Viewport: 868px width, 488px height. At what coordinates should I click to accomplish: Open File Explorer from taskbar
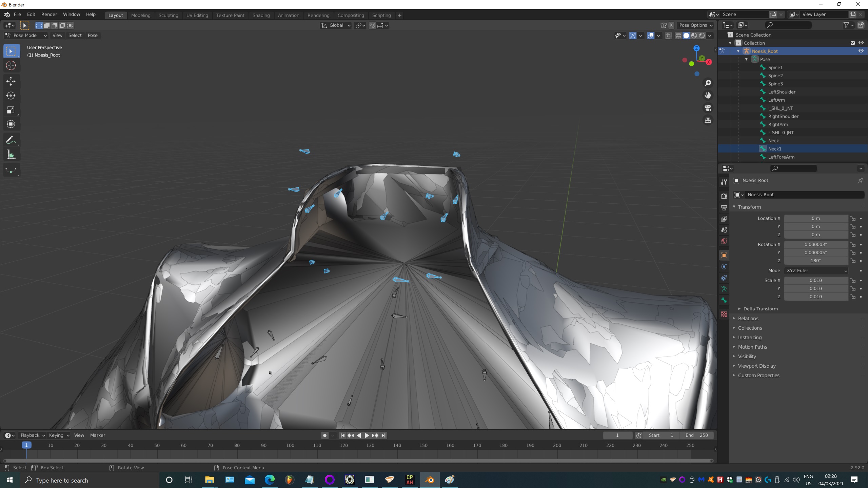click(x=209, y=480)
